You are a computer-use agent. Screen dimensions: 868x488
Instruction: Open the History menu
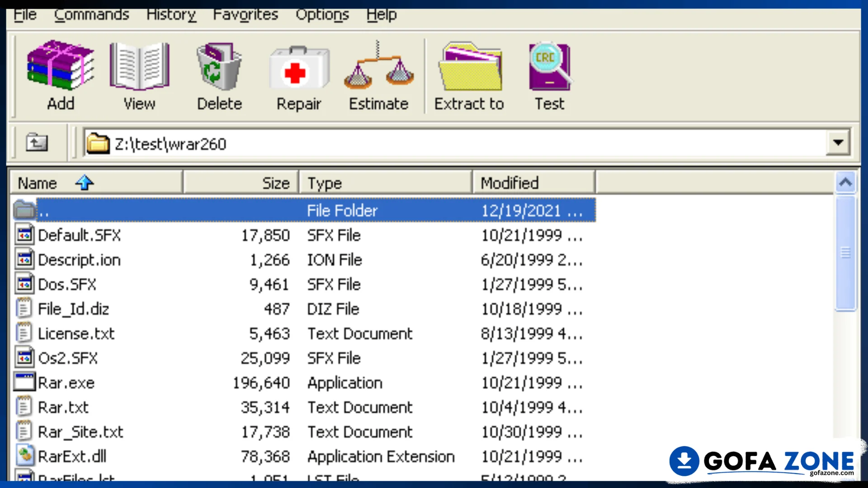171,15
